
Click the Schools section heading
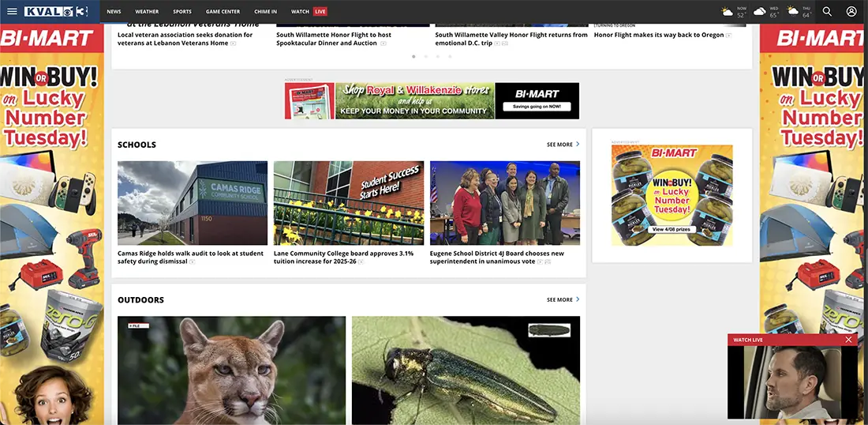[137, 145]
